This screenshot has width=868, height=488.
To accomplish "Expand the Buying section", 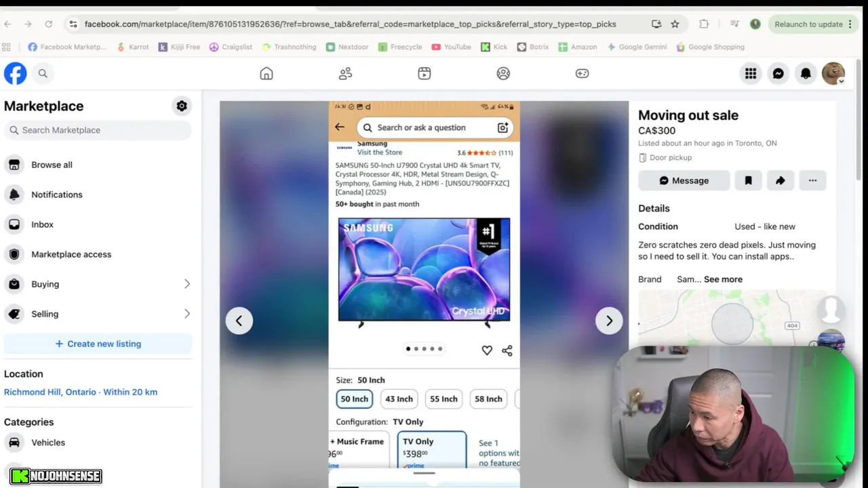I will [x=98, y=284].
